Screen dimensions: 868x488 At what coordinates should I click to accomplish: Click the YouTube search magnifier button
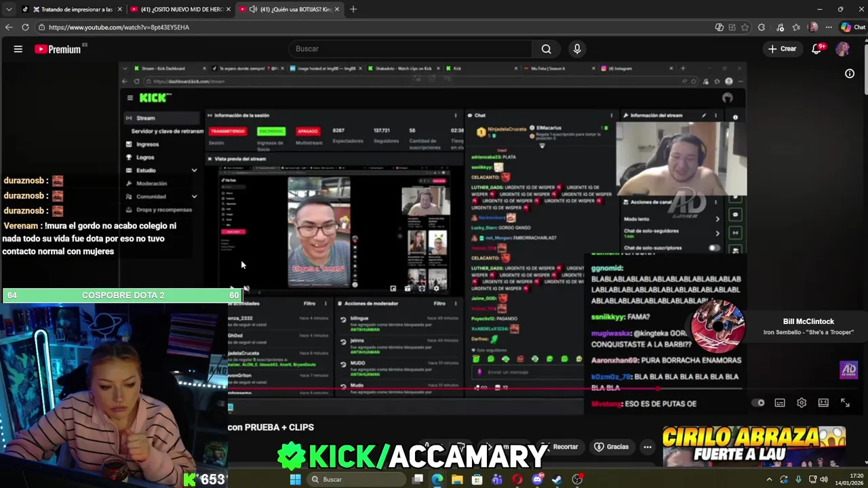(x=546, y=49)
